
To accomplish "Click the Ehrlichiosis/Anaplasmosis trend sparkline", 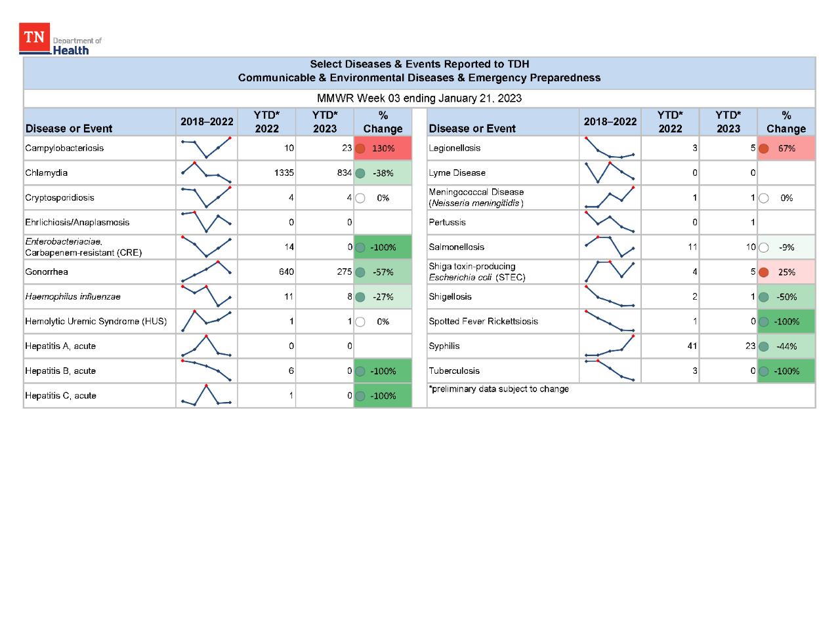I will 206,222.
